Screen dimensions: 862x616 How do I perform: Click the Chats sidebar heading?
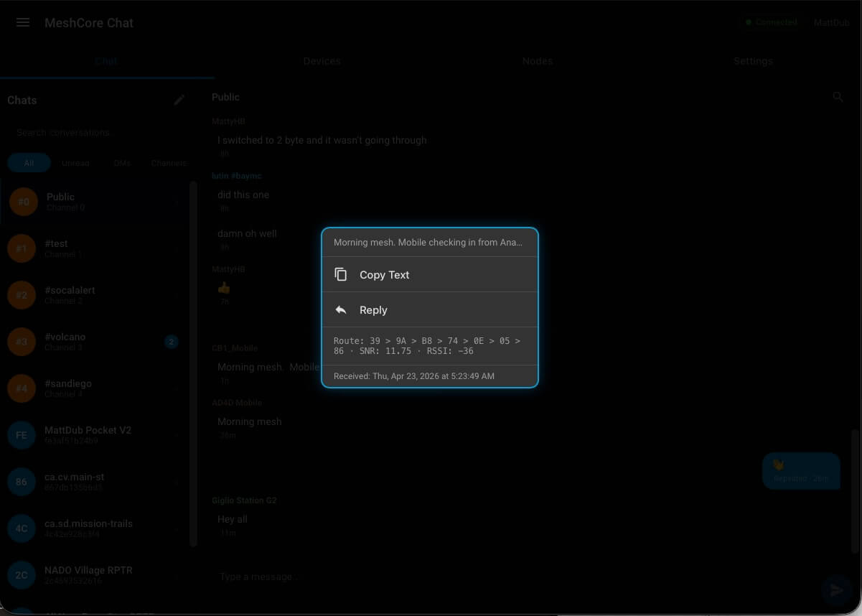click(22, 100)
